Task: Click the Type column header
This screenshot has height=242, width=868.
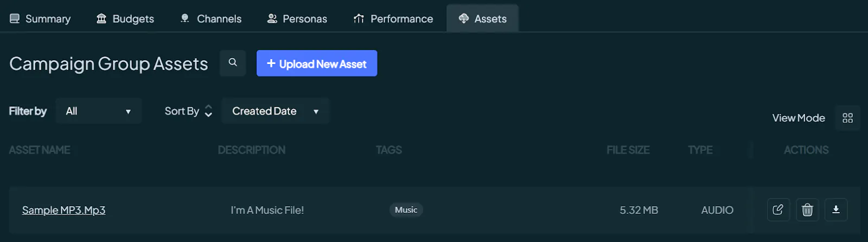Action: (700, 150)
